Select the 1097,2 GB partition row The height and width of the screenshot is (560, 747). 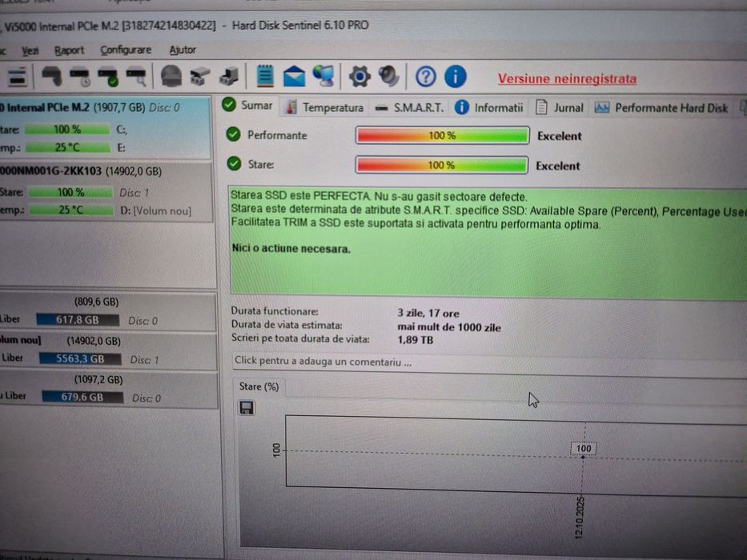point(109,390)
